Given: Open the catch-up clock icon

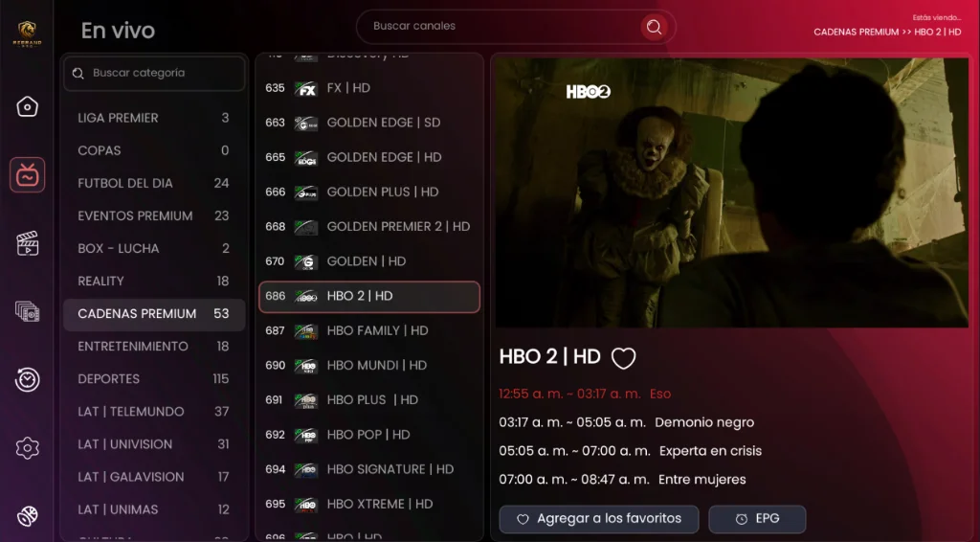Looking at the screenshot, I should [27, 379].
